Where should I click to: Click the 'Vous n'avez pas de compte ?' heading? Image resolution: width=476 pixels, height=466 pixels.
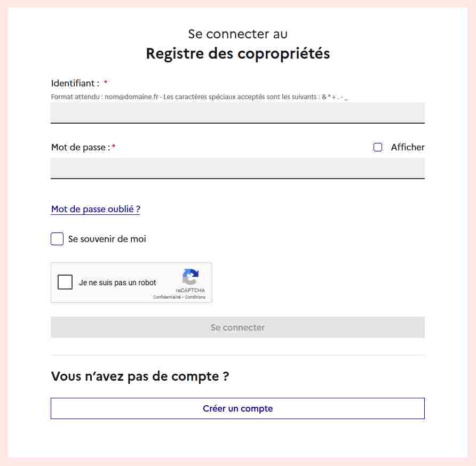pyautogui.click(x=140, y=376)
